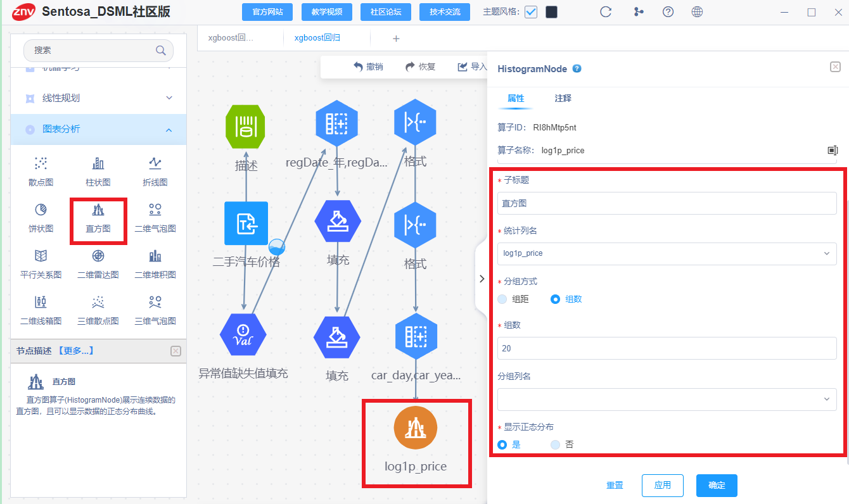The width and height of the screenshot is (849, 504).
Task: Select the 平行关系图 icon
Action: (41, 256)
